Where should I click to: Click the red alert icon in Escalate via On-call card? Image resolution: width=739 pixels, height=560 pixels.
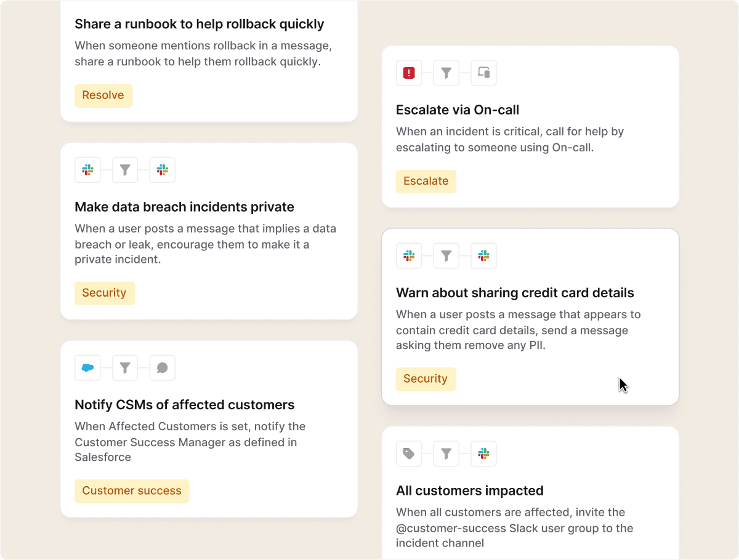(x=409, y=73)
